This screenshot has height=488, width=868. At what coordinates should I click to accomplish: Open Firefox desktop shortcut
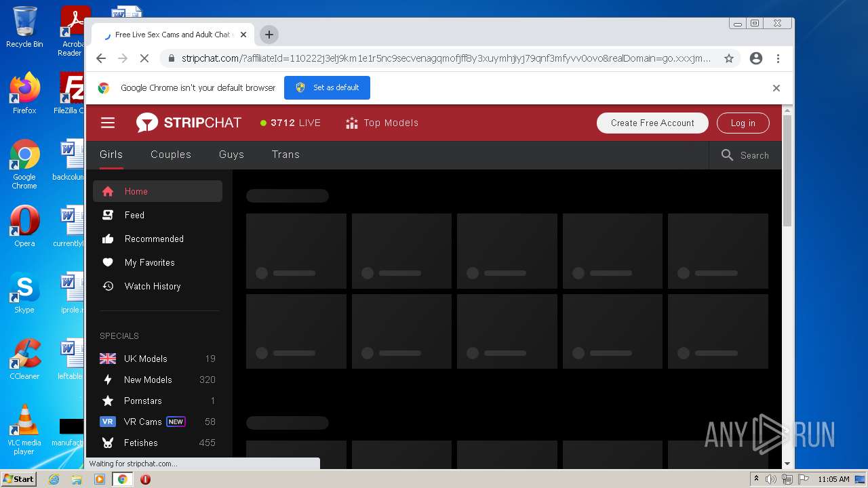pyautogui.click(x=24, y=93)
